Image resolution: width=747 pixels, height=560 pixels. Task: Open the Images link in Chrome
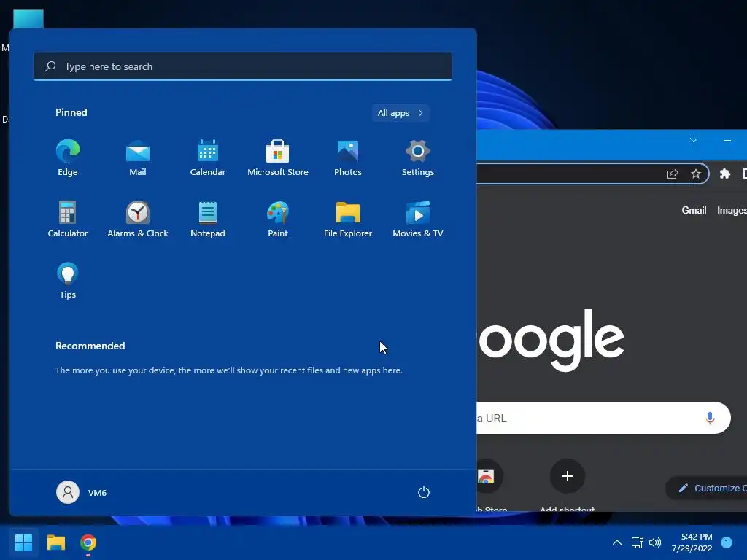(x=732, y=211)
